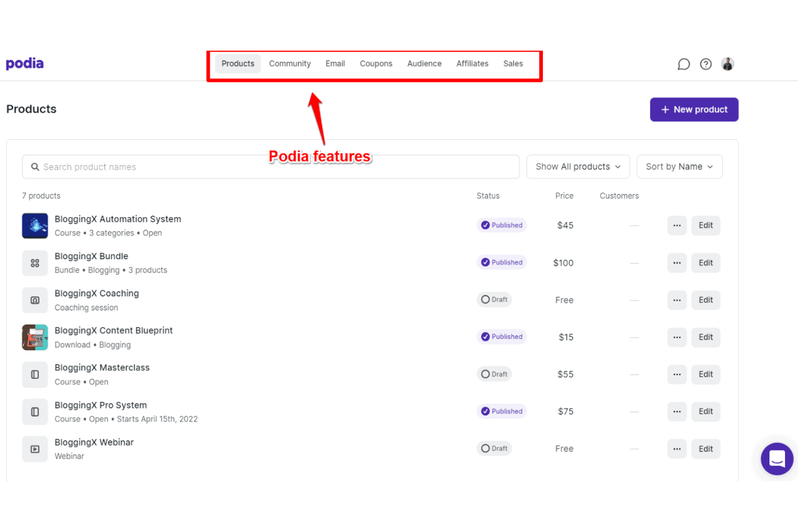Open the BloggingX Pro System title link
The image size is (798, 532).
(101, 405)
